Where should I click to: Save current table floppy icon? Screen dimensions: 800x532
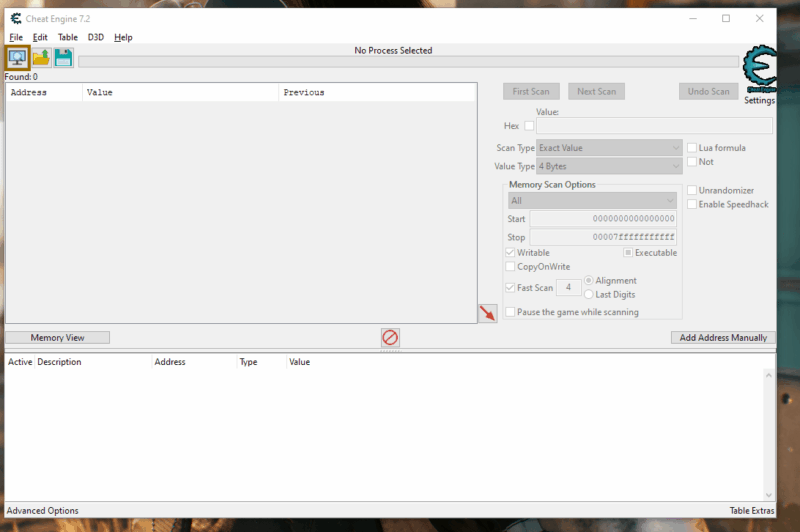point(63,58)
